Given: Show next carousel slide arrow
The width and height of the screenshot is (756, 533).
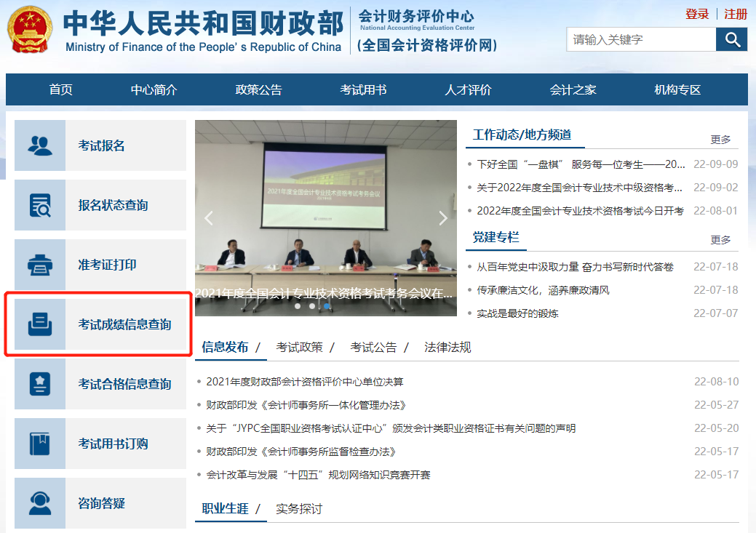Looking at the screenshot, I should coord(443,218).
